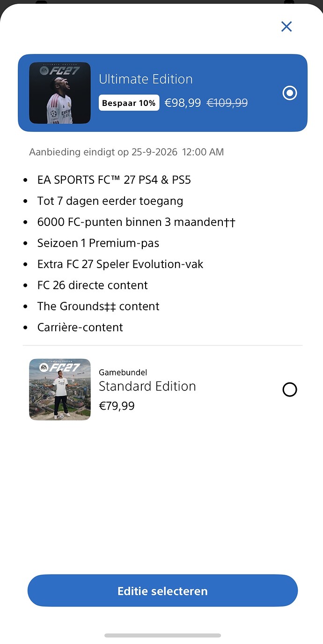The image size is (323, 644).
Task: Click the Seizoen 1 Premium-pas item
Action: [x=98, y=243]
